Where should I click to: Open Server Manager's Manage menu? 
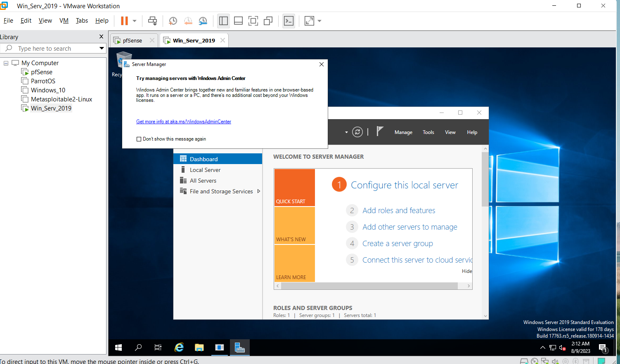403,132
